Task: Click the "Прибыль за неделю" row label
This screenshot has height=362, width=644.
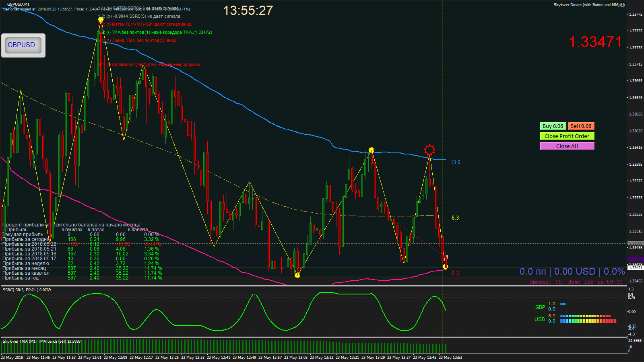Action: coord(26,263)
